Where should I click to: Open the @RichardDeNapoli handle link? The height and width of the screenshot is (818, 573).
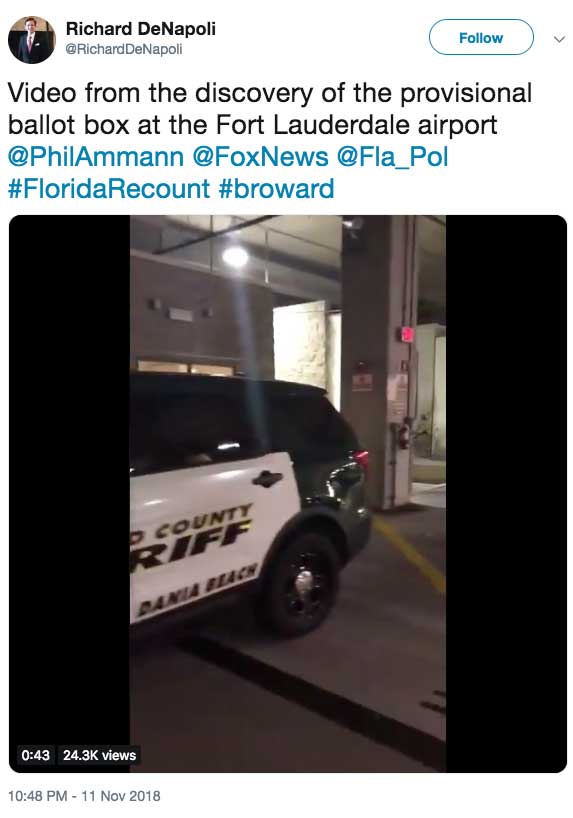tap(124, 50)
